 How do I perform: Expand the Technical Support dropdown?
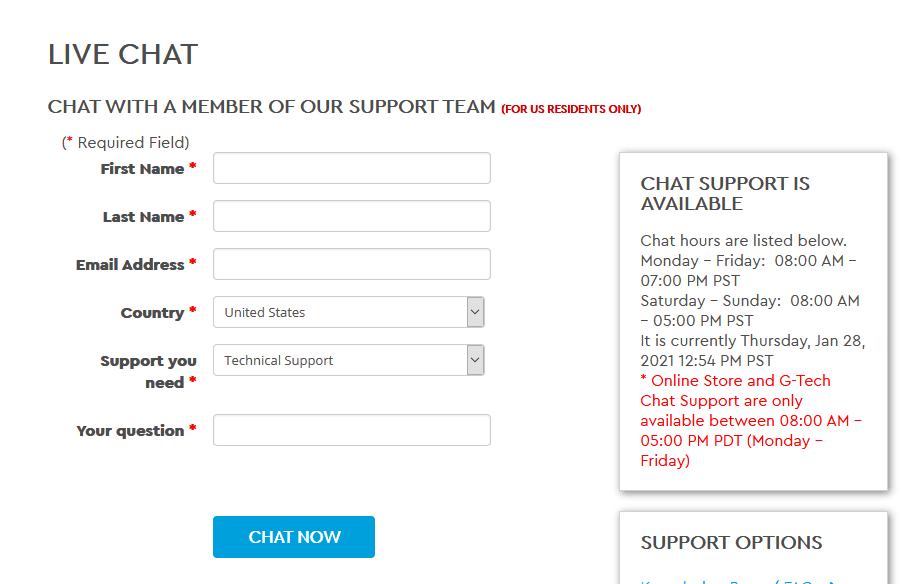[x=348, y=360]
